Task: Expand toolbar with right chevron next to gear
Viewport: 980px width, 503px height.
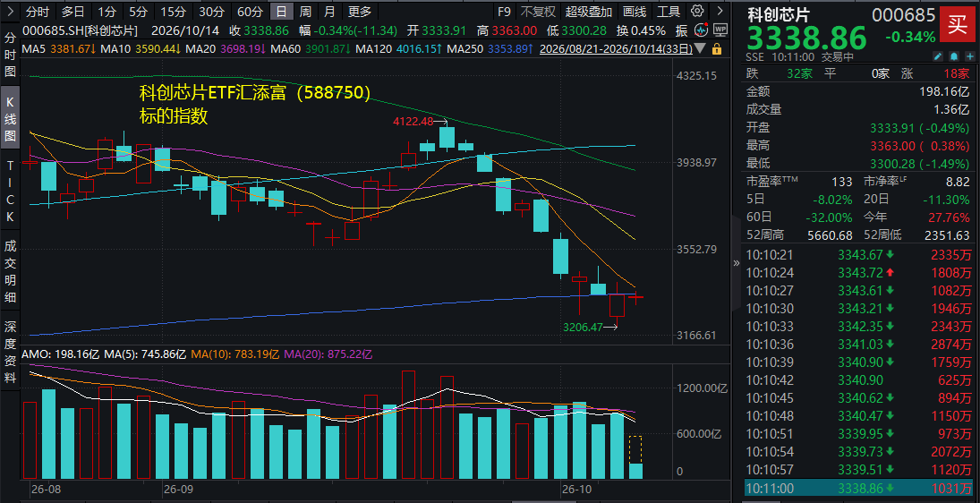Action: 720,12
